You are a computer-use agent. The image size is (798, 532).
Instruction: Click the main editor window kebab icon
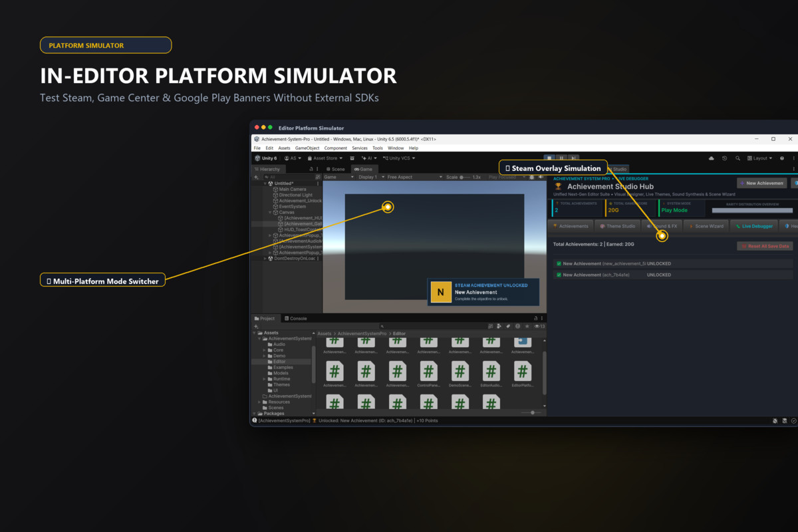tap(793, 158)
